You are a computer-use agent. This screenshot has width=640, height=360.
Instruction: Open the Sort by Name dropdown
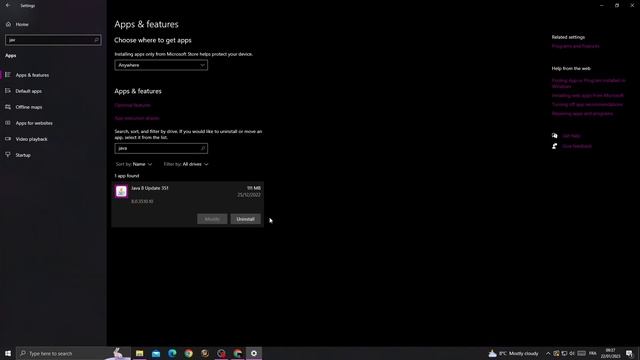click(x=134, y=164)
